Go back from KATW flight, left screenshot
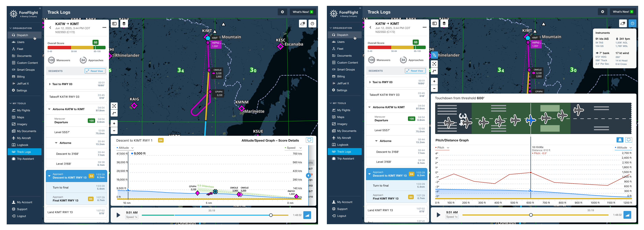The width and height of the screenshot is (644, 230). [x=50, y=28]
